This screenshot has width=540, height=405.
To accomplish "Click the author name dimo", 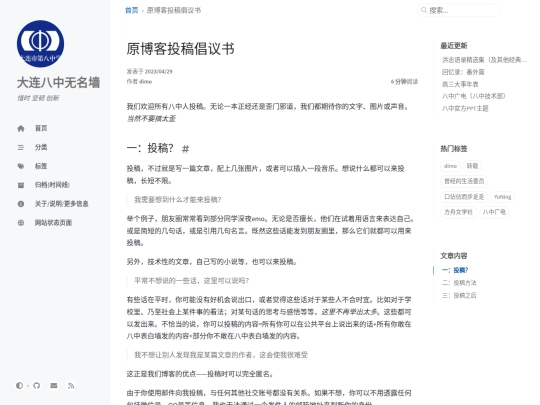I will coord(146,82).
